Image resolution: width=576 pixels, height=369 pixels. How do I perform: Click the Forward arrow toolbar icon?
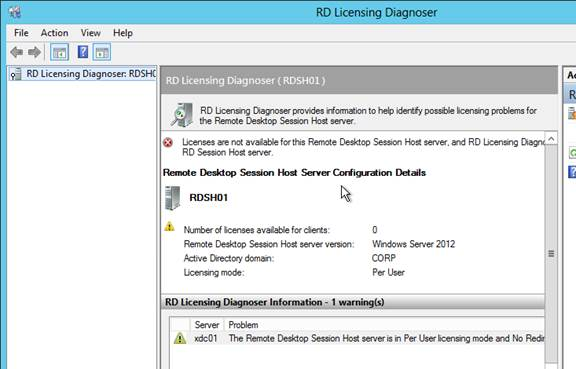pos(35,52)
